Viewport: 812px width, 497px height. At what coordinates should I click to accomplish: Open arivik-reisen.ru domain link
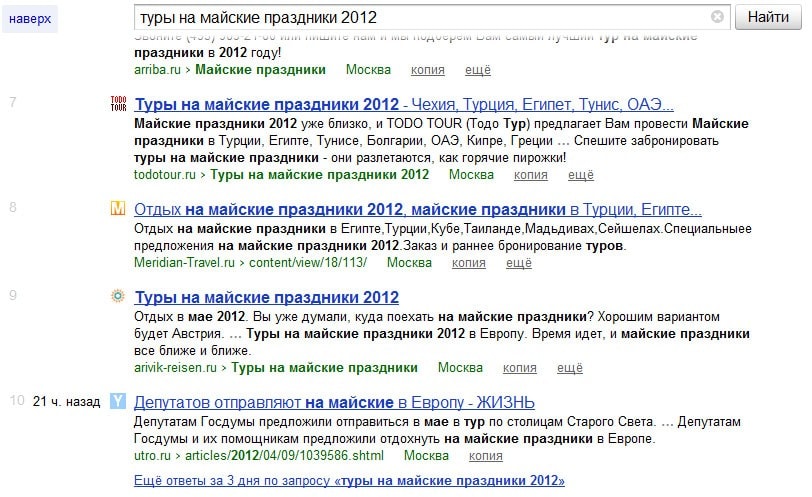tap(176, 368)
